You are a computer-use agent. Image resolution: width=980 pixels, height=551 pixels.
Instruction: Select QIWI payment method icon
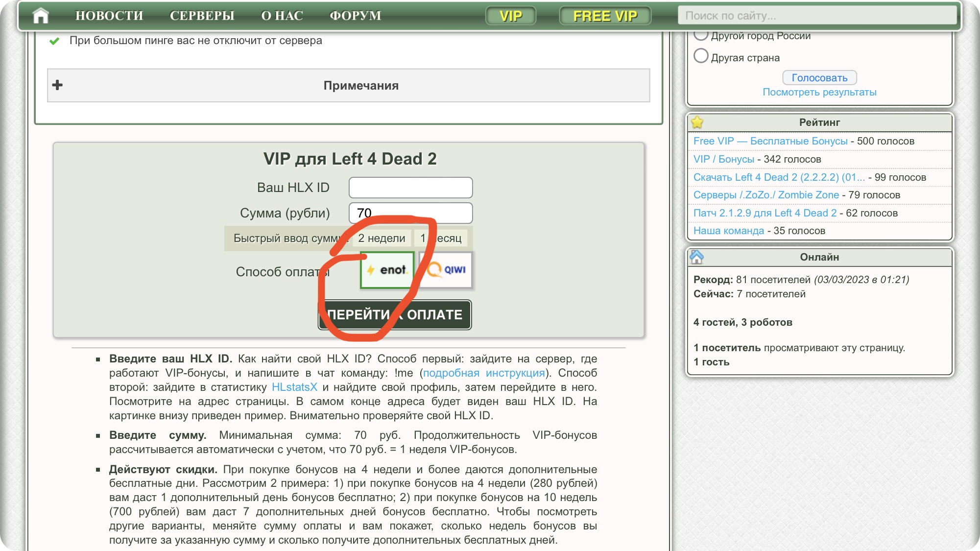[x=446, y=270]
